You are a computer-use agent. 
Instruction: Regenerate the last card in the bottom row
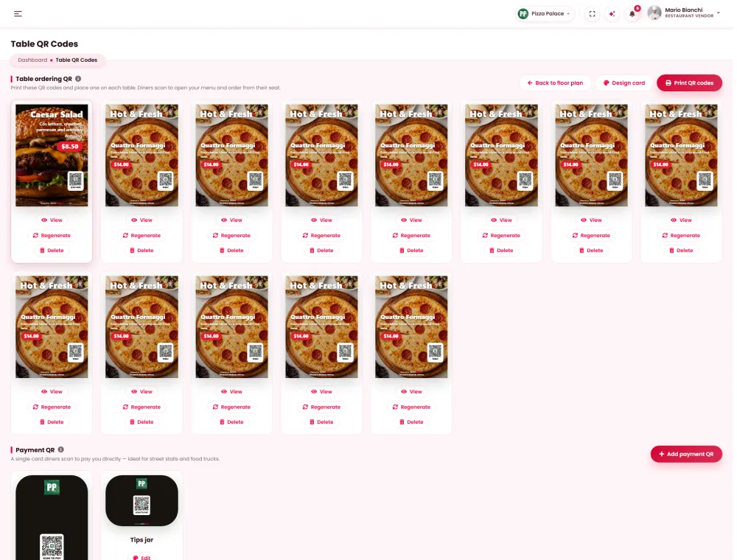411,407
